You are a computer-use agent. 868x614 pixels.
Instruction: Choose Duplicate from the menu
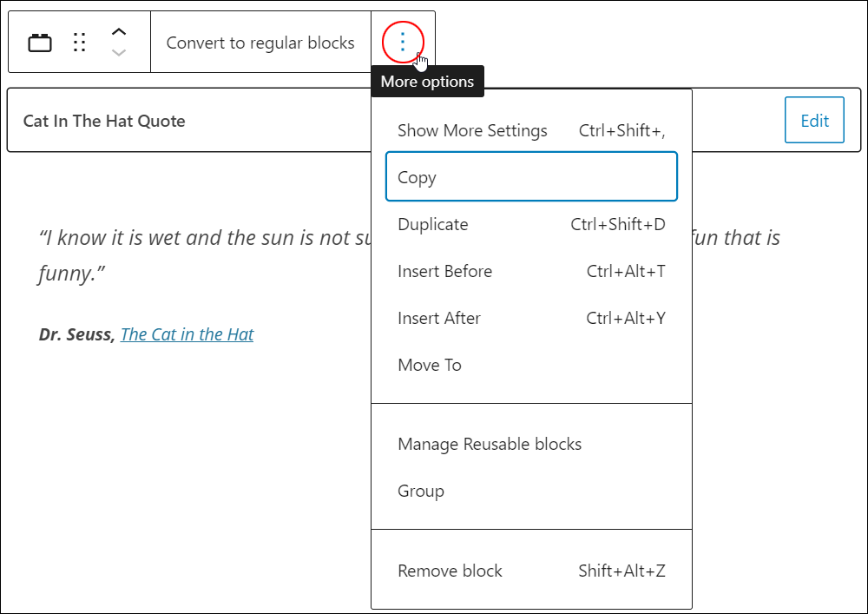[531, 224]
